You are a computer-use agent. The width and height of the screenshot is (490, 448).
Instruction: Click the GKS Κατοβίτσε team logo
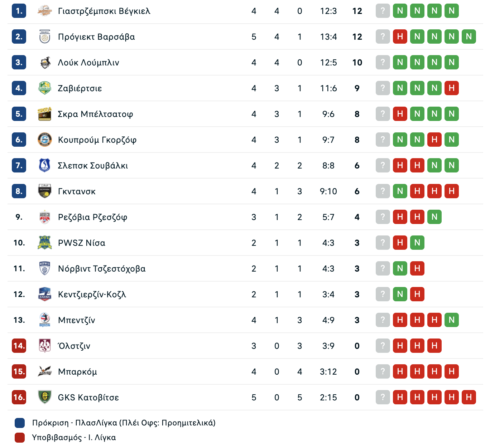[x=45, y=398]
